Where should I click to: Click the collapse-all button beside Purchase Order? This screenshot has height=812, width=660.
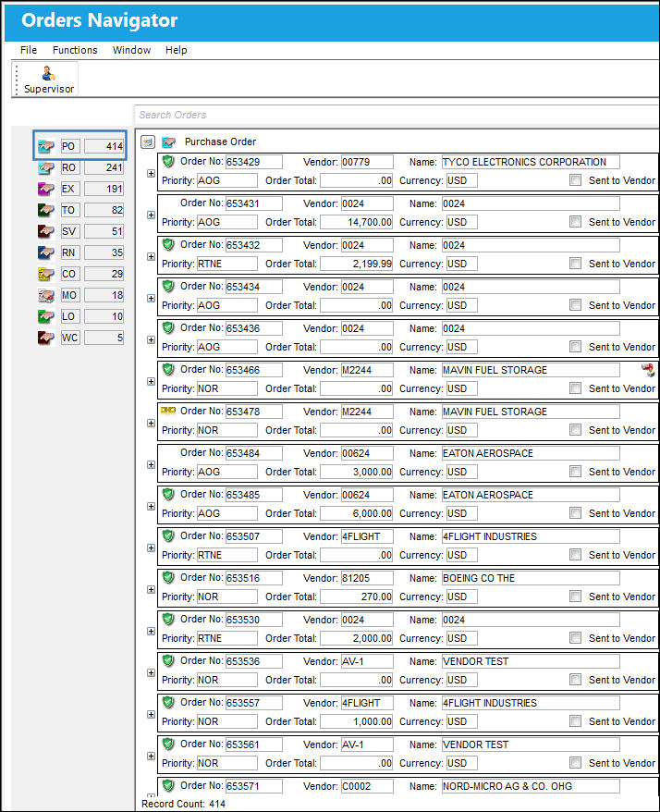click(x=148, y=141)
